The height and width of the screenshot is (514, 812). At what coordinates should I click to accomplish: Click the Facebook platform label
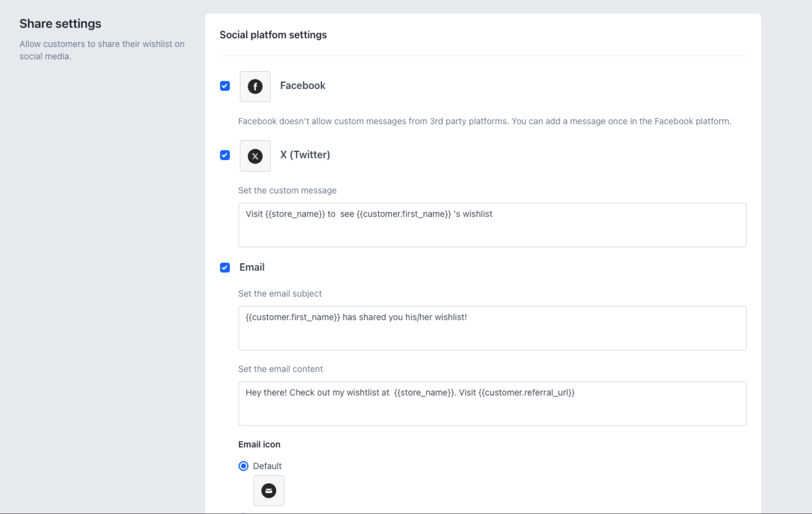tap(302, 86)
